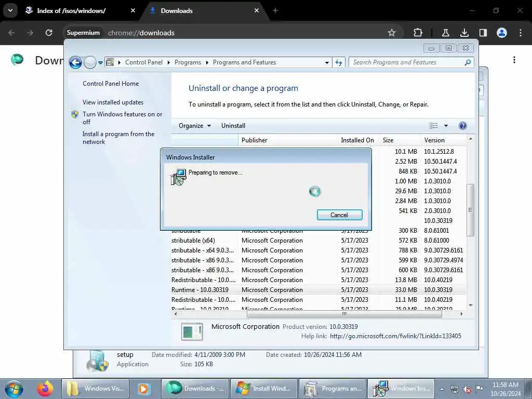The image size is (532, 399).
Task: Sort by the Size column header
Action: pos(401,140)
